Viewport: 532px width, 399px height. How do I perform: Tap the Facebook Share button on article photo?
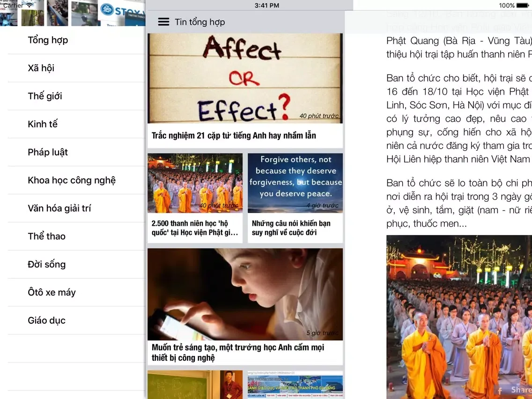(514, 390)
